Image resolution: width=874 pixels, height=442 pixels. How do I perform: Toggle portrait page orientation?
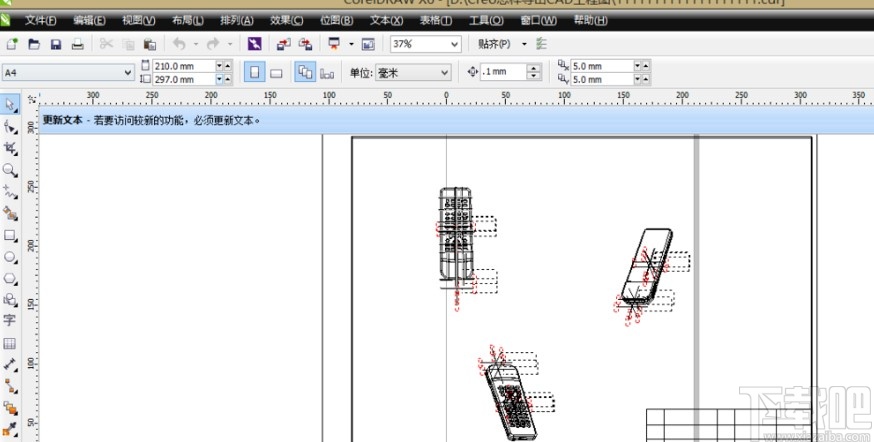coord(255,72)
